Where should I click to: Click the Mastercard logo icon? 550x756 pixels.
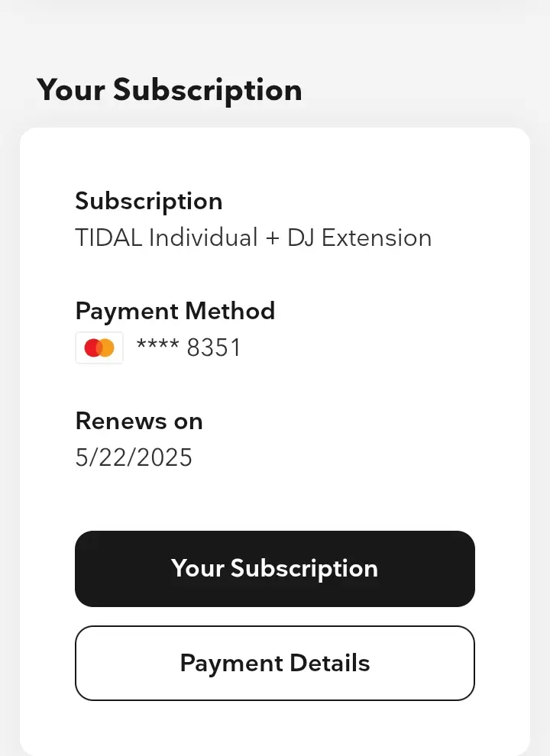(x=99, y=347)
